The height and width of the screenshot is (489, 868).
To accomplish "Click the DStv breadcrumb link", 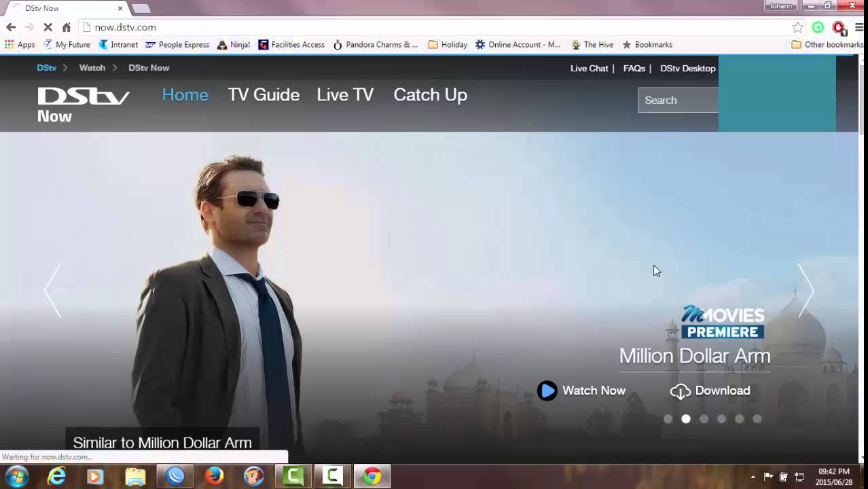I will pyautogui.click(x=46, y=68).
